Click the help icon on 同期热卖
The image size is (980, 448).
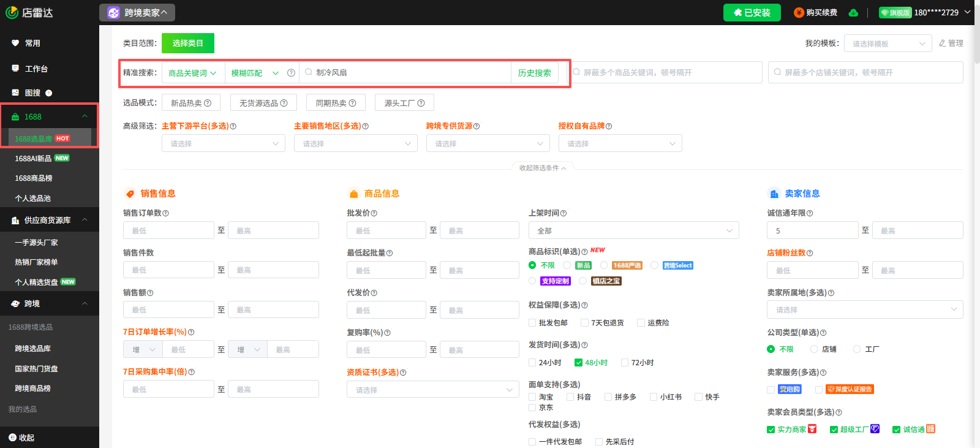tap(352, 103)
